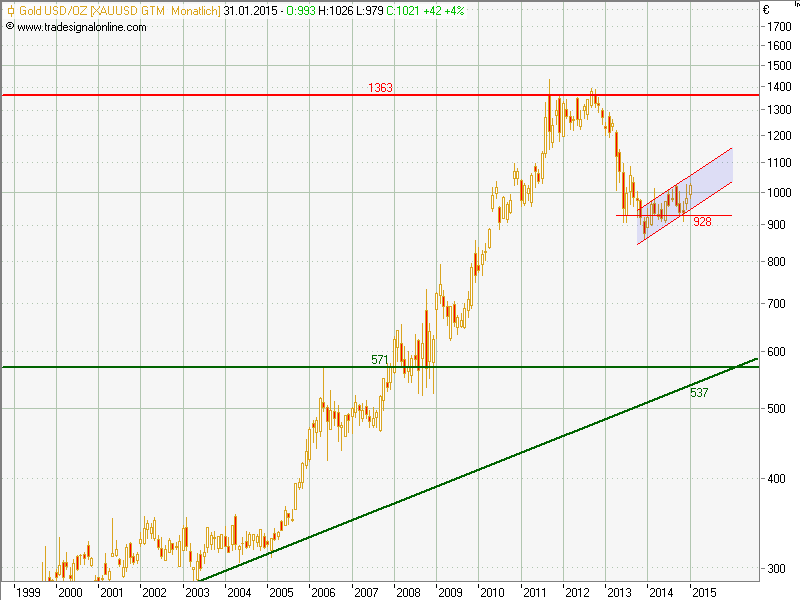Select the Gold USD/OZ chart title
The image size is (800, 600).
click(x=54, y=10)
